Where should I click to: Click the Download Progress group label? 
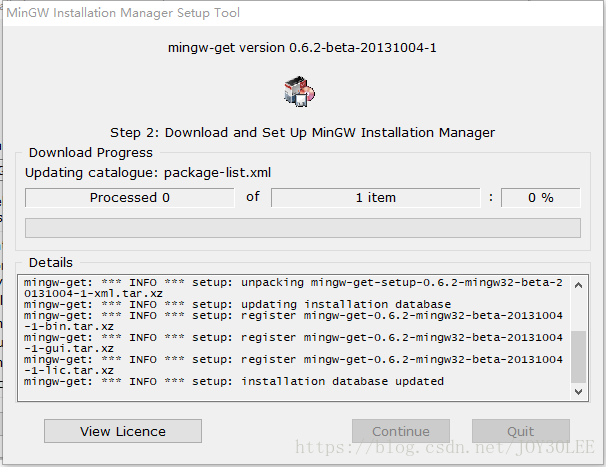coord(91,153)
